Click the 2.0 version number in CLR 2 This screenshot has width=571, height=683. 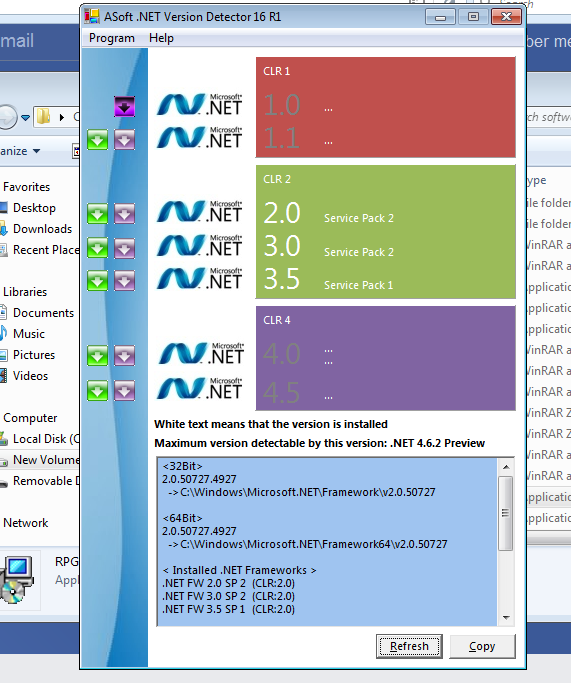pyautogui.click(x=282, y=213)
